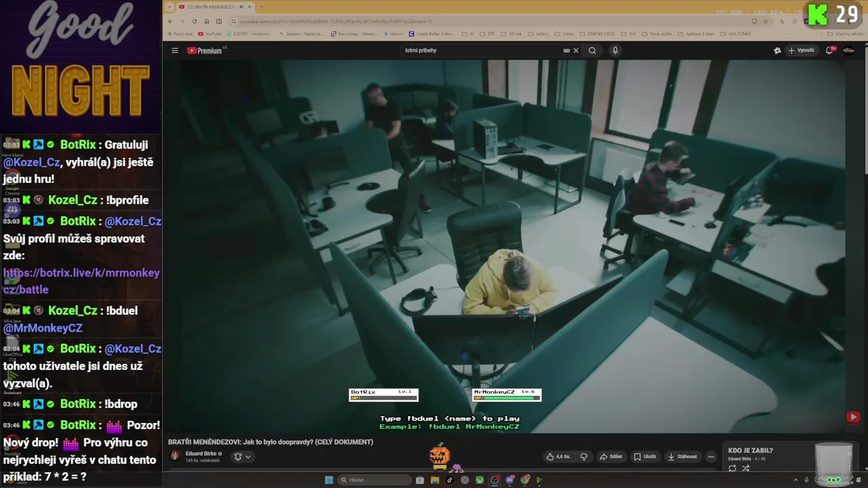868x488 pixels.
Task: Reload the YouTube page in Chrome
Action: click(195, 21)
